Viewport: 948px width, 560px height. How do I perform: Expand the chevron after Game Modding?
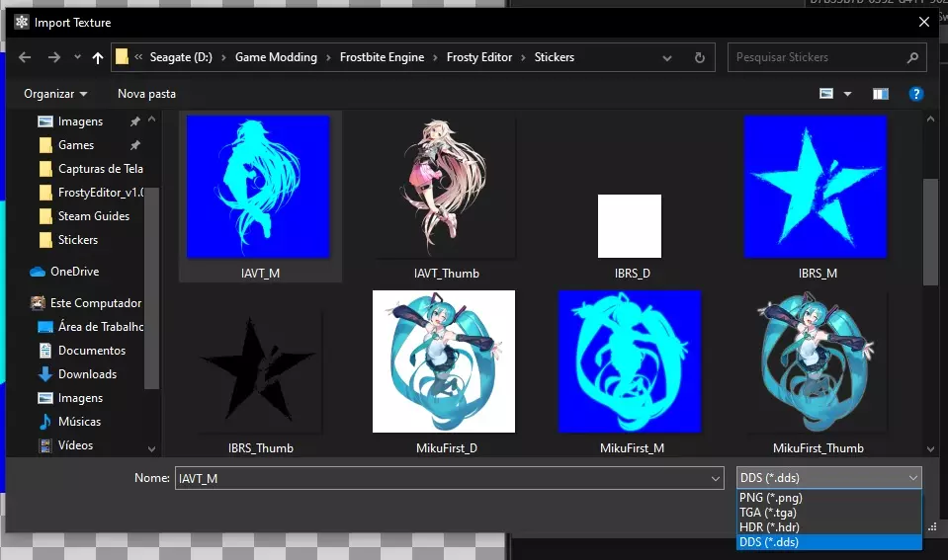(328, 57)
